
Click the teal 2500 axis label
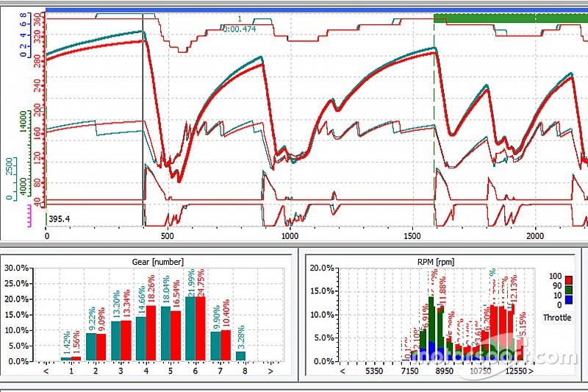click(x=9, y=166)
